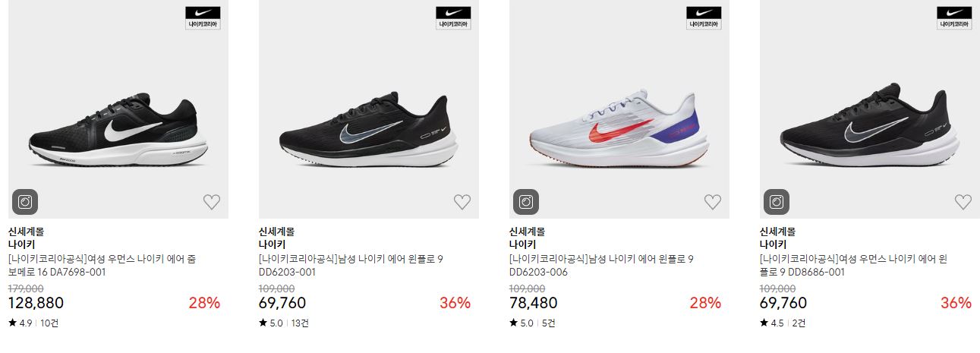
Task: Click the heart icon on women's Winflo 9 DD8686-001
Action: point(963,202)
